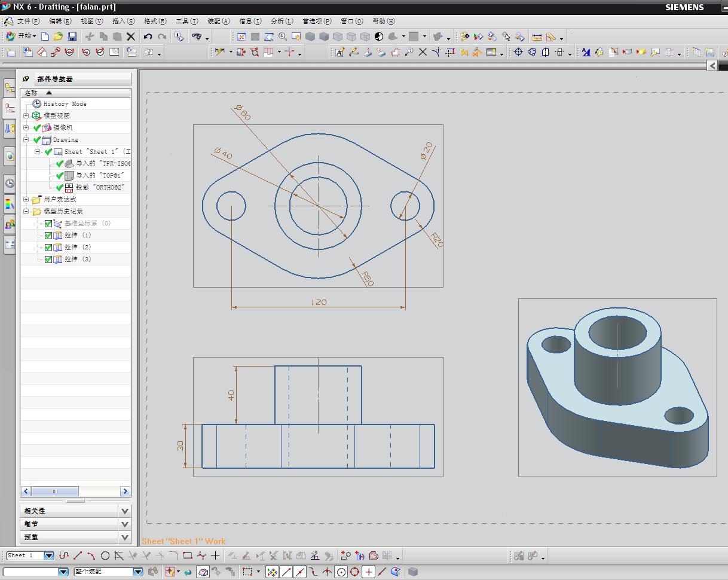Image resolution: width=728 pixels, height=580 pixels.
Task: Toggle the 拉伸 (3) feature checkbox
Action: point(48,259)
